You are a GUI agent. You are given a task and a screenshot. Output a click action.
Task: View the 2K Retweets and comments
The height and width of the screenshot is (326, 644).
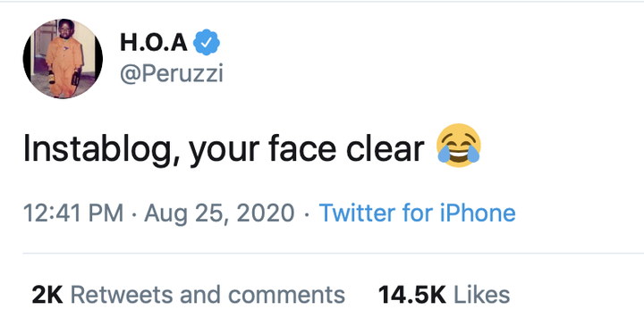(x=189, y=295)
